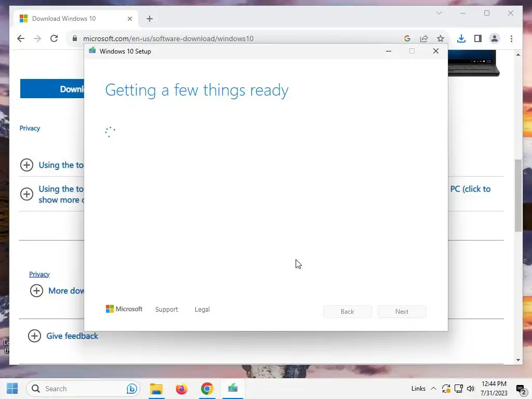The height and width of the screenshot is (399, 532).
Task: Close the Download Windows 10 tab
Action: point(129,19)
